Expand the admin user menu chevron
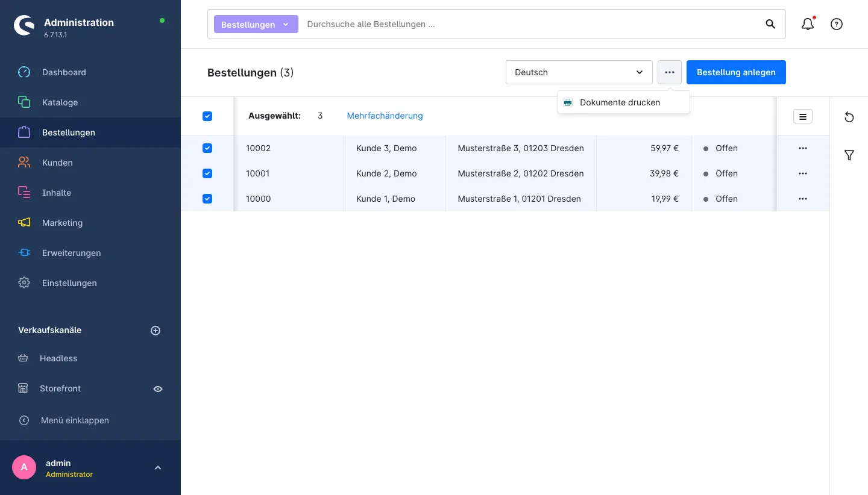 coord(158,468)
